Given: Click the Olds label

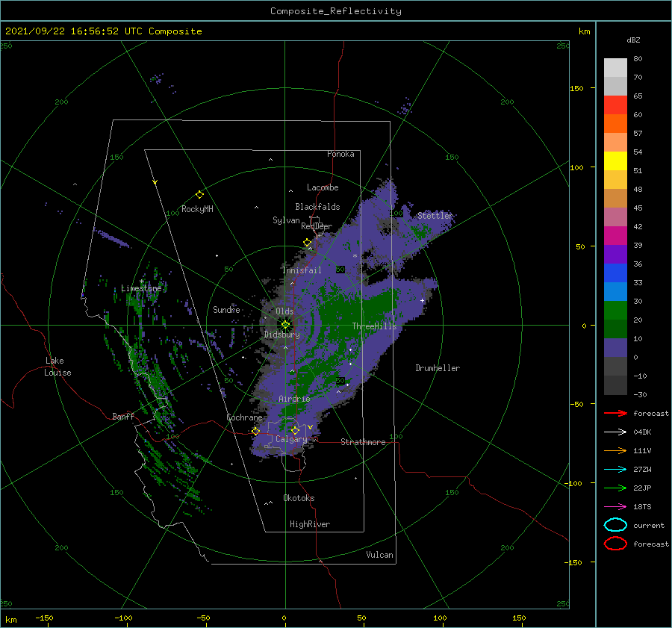Looking at the screenshot, I should pos(284,311).
